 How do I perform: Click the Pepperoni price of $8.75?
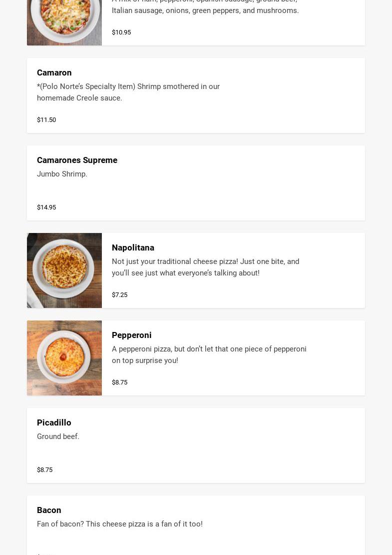pyautogui.click(x=119, y=382)
